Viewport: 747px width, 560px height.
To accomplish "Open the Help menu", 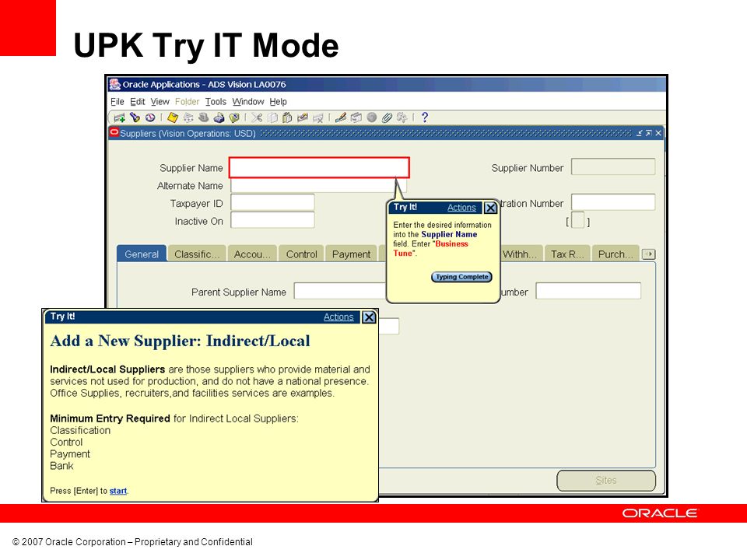I will tap(279, 101).
